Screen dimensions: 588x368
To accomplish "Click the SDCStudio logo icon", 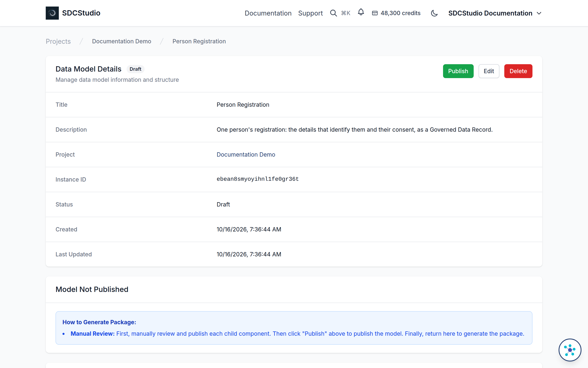I will (x=52, y=13).
